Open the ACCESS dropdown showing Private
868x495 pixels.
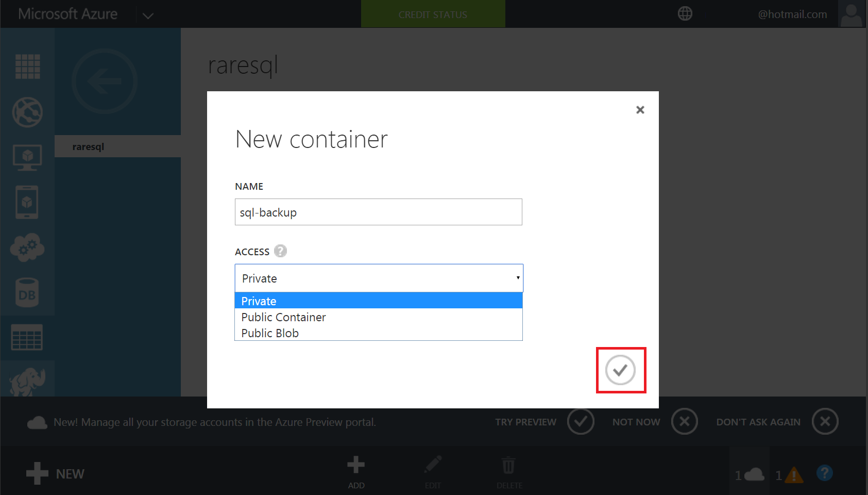coord(379,278)
